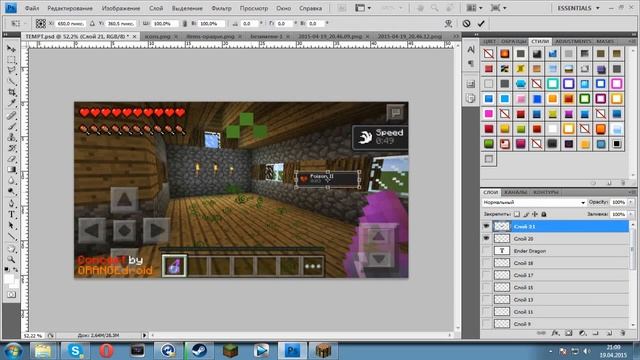Delete layer with the trash icon

tap(622, 333)
